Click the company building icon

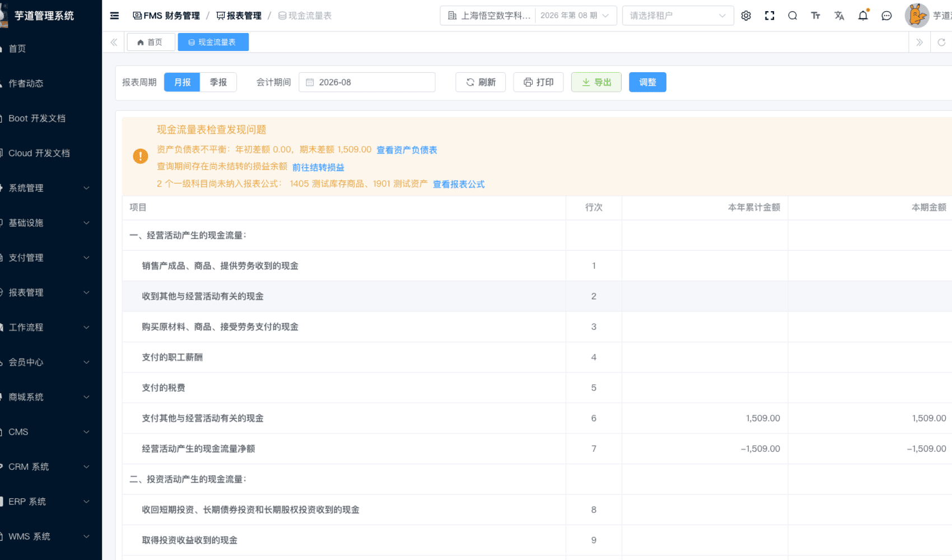[452, 16]
